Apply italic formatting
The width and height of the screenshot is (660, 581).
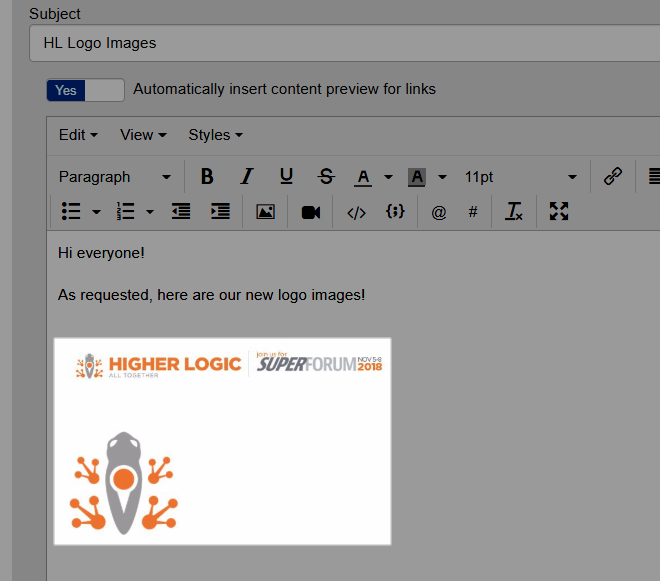pyautogui.click(x=247, y=176)
